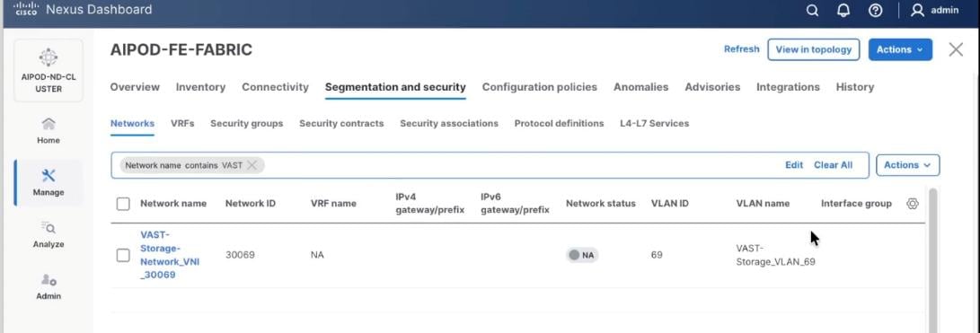Expand the blue fabric Actions dropdown
Screen dimensions: 980x333
pos(900,49)
